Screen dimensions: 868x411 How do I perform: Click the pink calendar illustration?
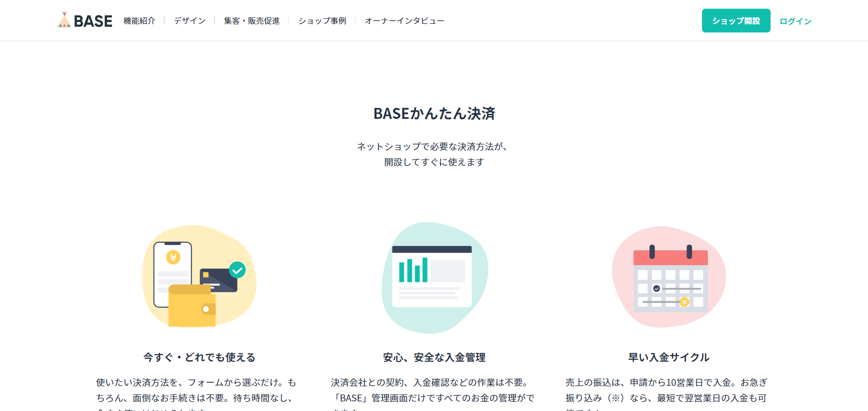tap(669, 277)
